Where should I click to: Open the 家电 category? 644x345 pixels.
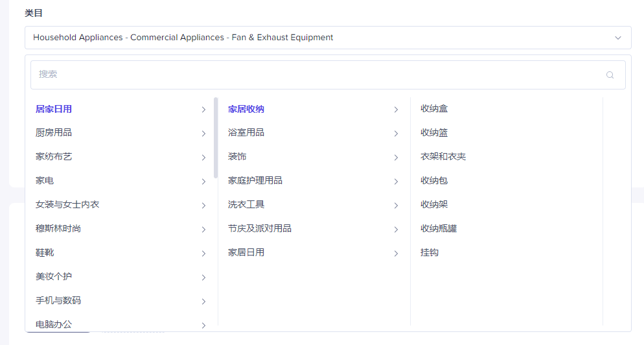tap(45, 180)
